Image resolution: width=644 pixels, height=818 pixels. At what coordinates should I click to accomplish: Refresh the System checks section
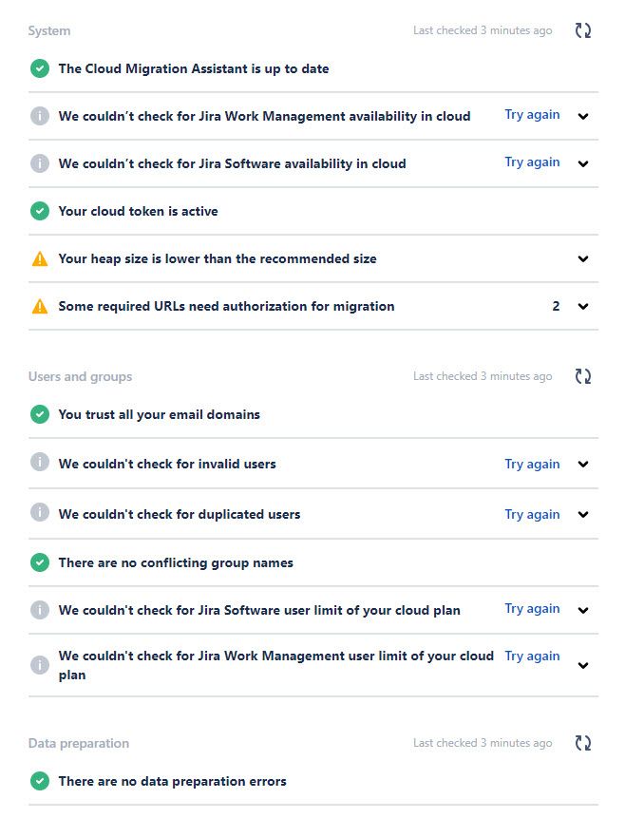[x=583, y=30]
